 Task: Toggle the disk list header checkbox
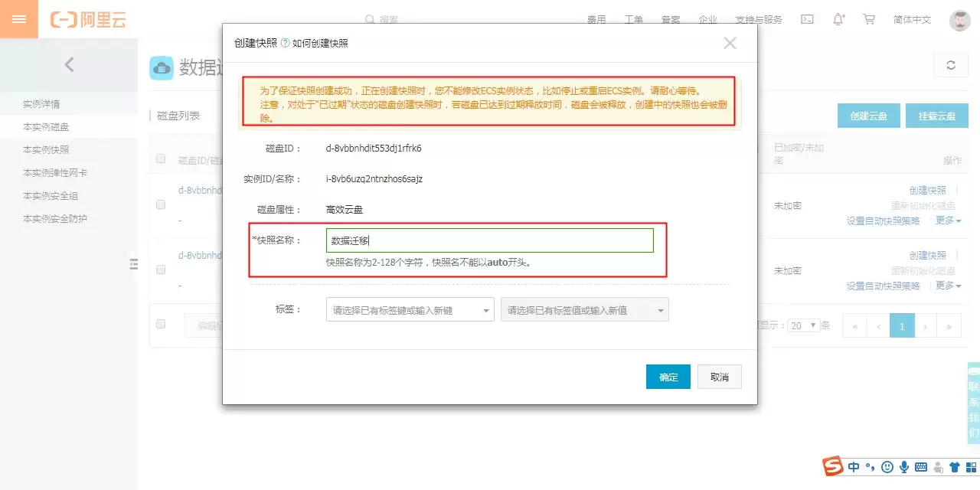161,159
